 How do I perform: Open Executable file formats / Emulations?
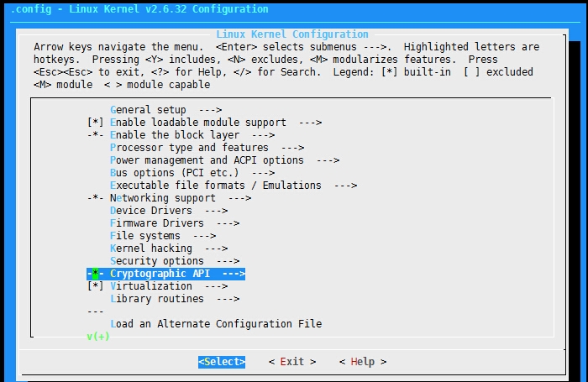click(x=234, y=186)
